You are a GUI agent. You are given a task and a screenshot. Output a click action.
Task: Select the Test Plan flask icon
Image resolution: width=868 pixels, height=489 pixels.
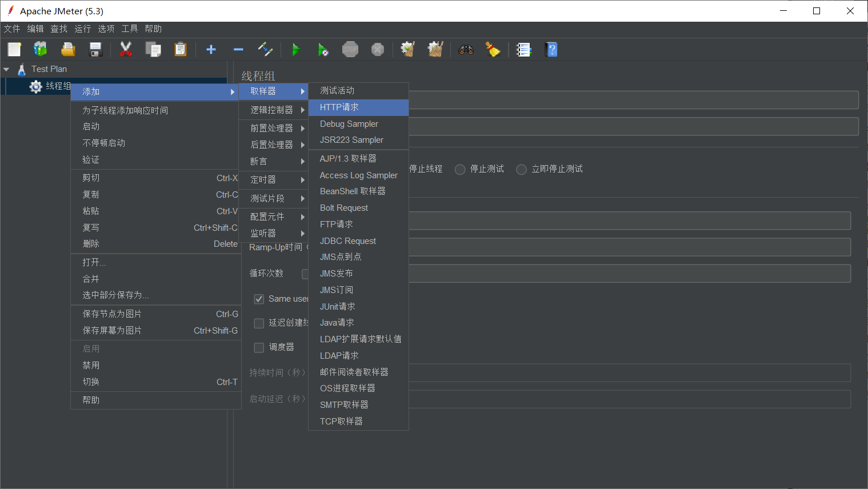[x=22, y=69]
